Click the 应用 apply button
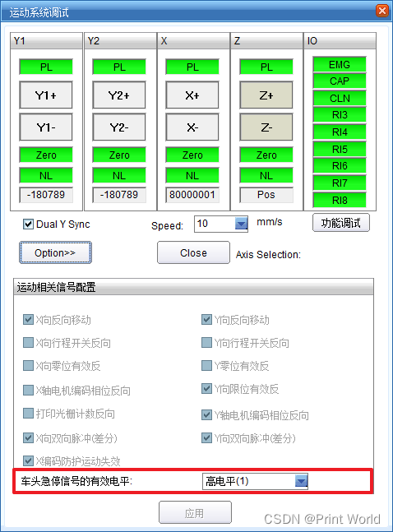 (195, 513)
